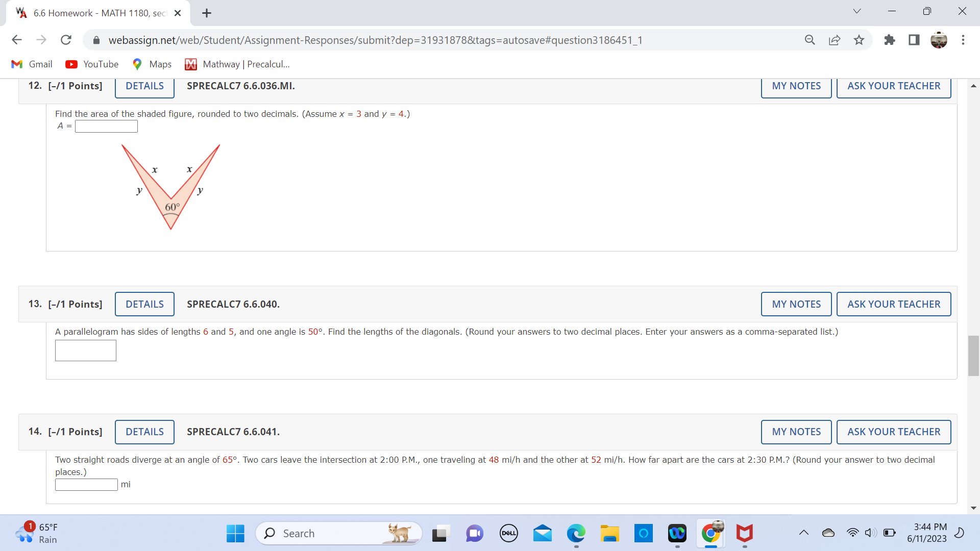Click the area answer field A =
Image resolution: width=980 pixels, height=551 pixels.
(x=106, y=126)
